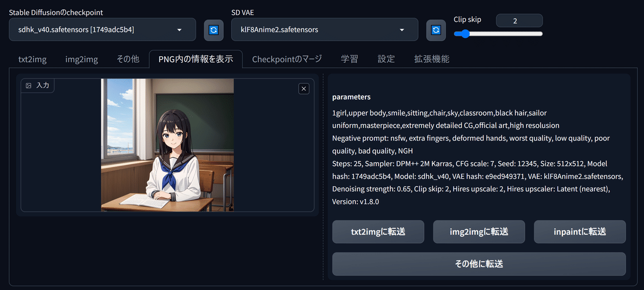Viewport: 644px width, 290px height.
Task: Click the その他に転送 button
Action: tap(479, 264)
